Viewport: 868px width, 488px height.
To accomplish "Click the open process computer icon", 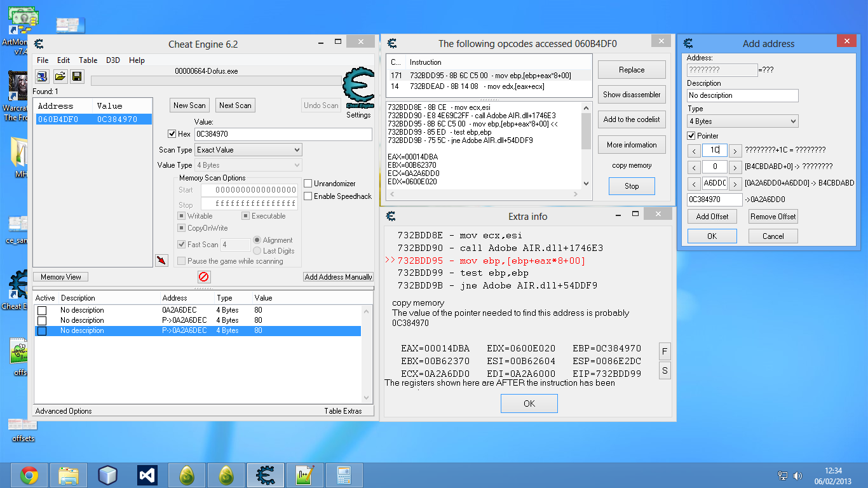I will pos(42,77).
